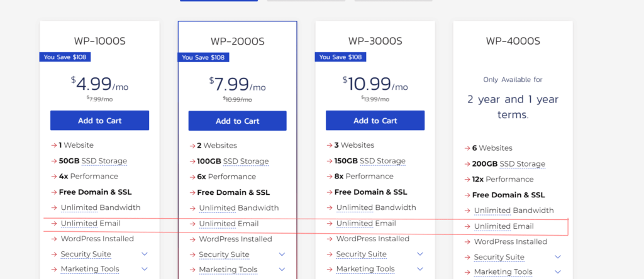Select the WP-4000S plan title
Image resolution: width=644 pixels, height=279 pixels.
[x=513, y=41]
